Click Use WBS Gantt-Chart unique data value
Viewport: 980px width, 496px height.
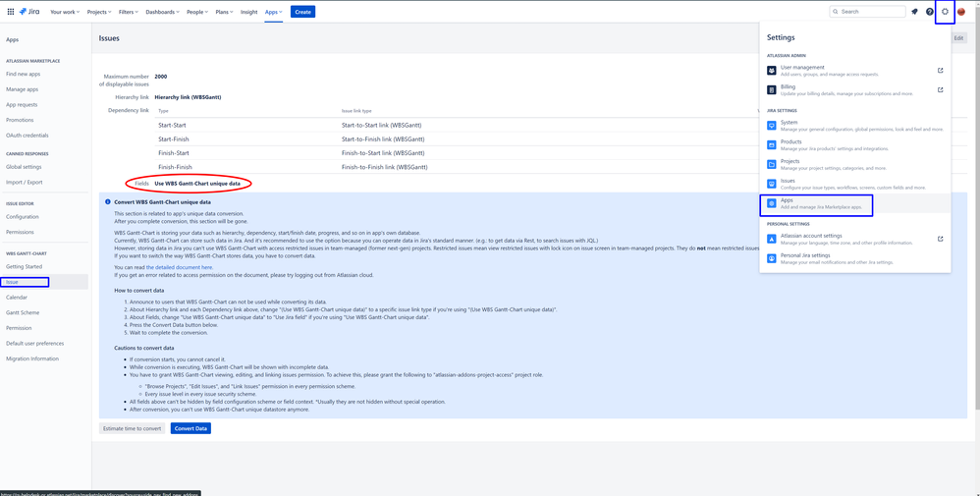click(x=197, y=184)
